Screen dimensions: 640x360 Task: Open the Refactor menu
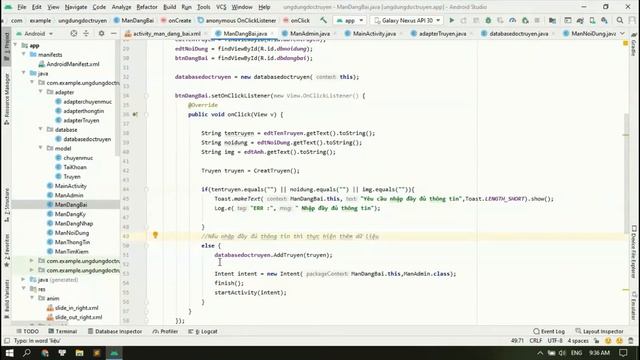(147, 7)
